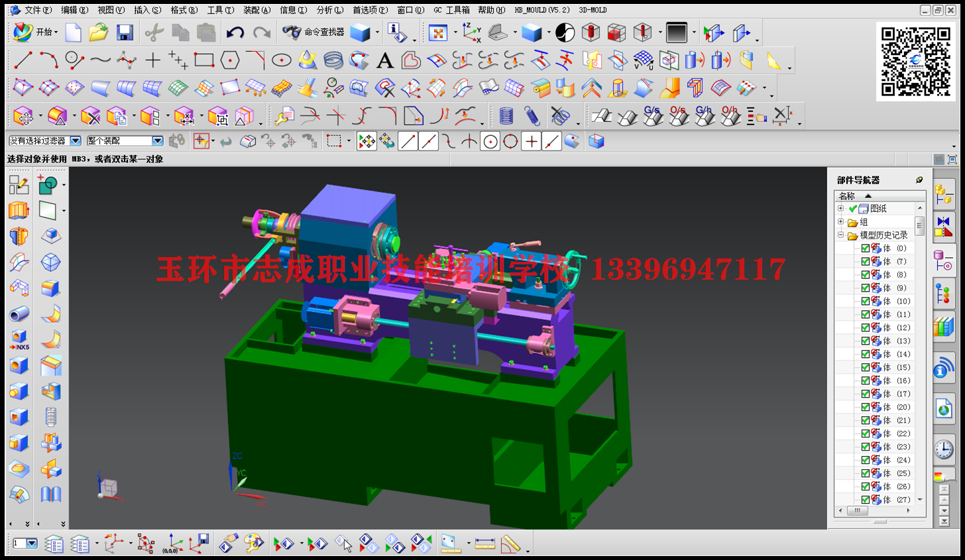
Task: Uncheck the 体 (15) checkbox
Action: (x=865, y=367)
